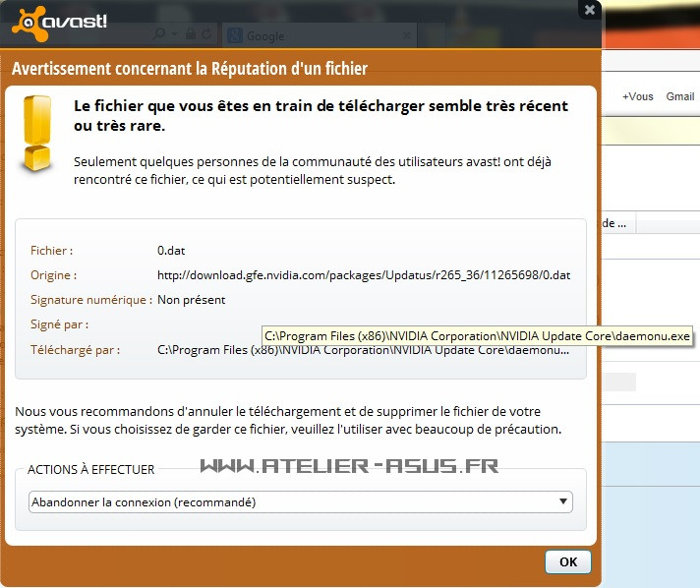Viewport: 700px width, 588px height.
Task: Click the yellow exclamation warning icon
Action: [x=37, y=134]
